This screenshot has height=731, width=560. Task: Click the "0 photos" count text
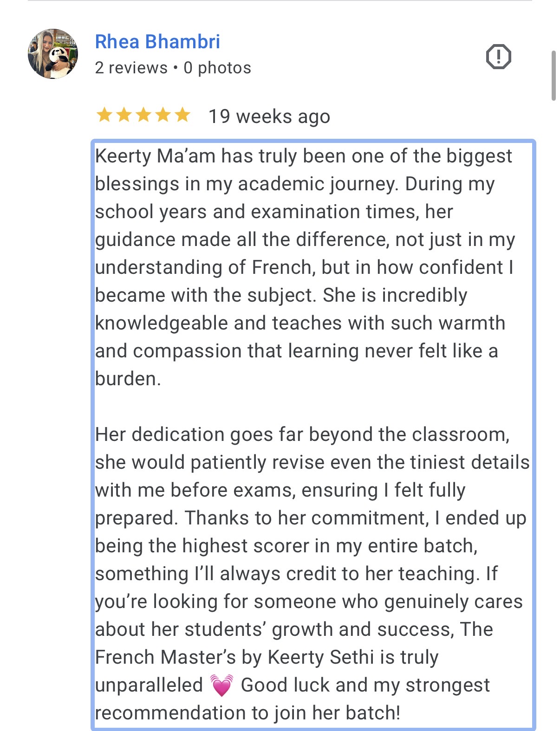[217, 68]
